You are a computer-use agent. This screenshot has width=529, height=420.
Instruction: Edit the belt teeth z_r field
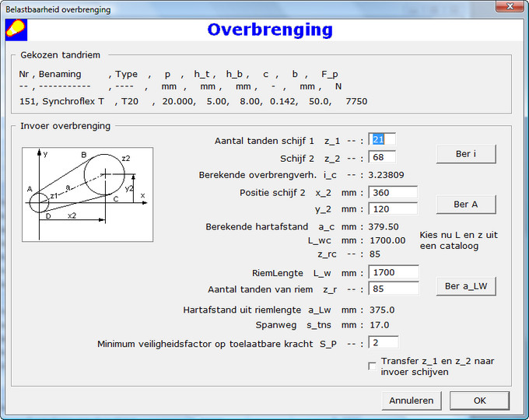[394, 289]
